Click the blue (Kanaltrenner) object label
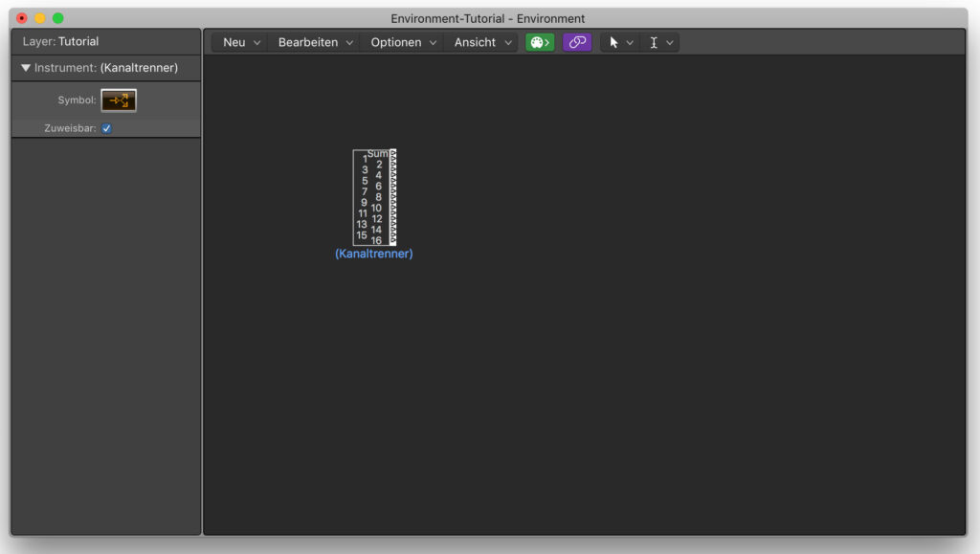Image resolution: width=980 pixels, height=554 pixels. [x=374, y=254]
